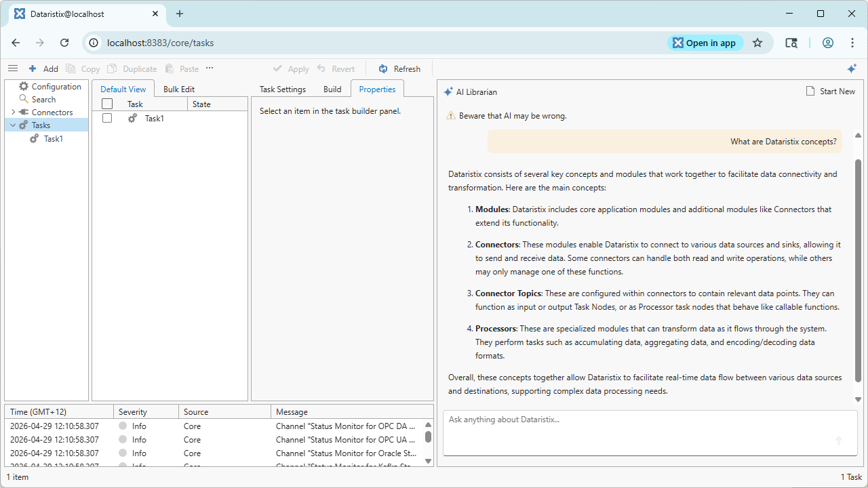Open the Task Settings tab
868x488 pixels.
click(283, 89)
